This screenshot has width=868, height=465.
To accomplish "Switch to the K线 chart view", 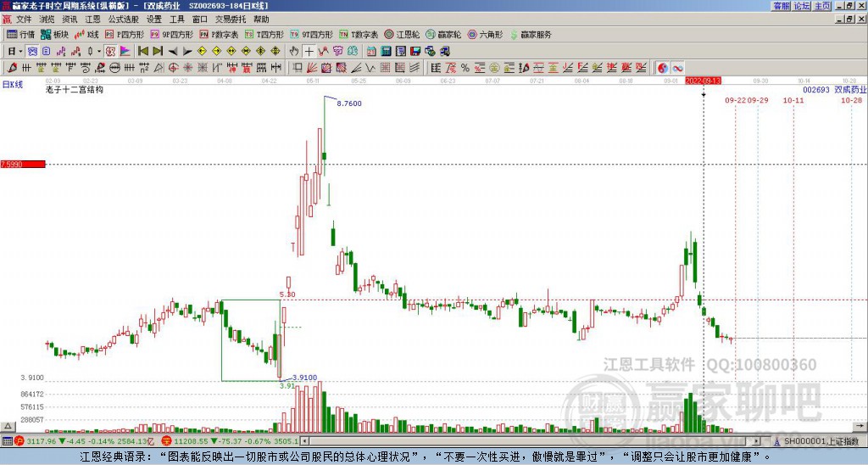I will (86, 34).
